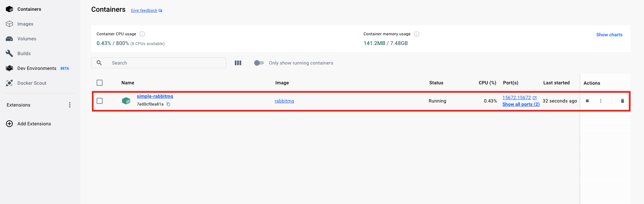The image size is (644, 204).
Task: Click the 141.2MB / 7.48GB memory value
Action: pyautogui.click(x=386, y=43)
